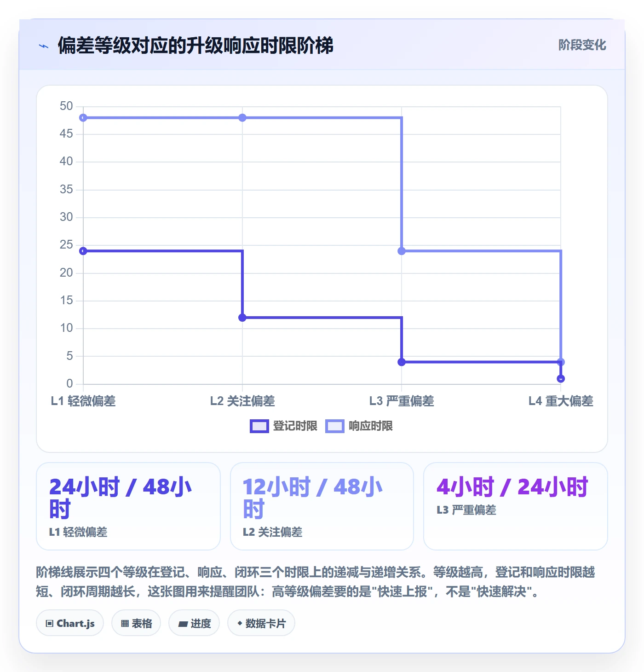Click the 响应时限 data point at L1
Image resolution: width=644 pixels, height=672 pixels.
point(83,118)
